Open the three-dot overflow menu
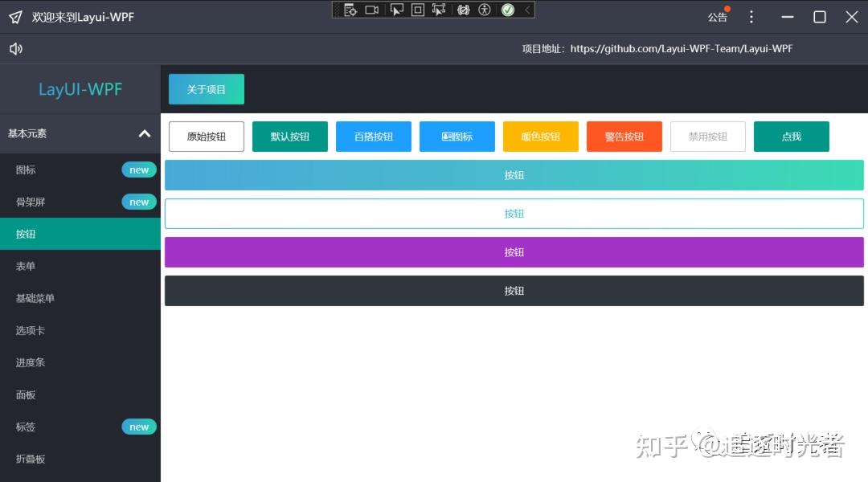This screenshot has height=482, width=868. 751,16
